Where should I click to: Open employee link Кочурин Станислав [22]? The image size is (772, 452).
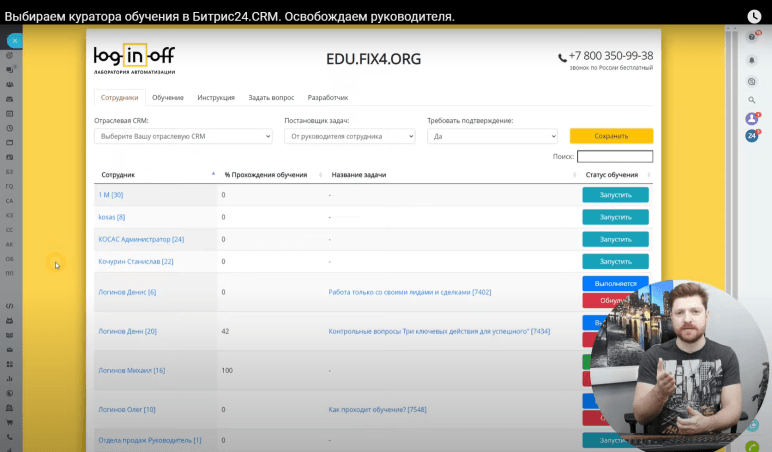[x=136, y=261]
